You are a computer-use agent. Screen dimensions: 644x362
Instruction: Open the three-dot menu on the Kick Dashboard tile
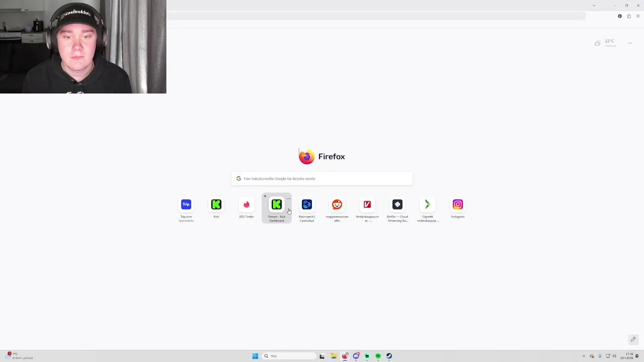pyautogui.click(x=288, y=199)
